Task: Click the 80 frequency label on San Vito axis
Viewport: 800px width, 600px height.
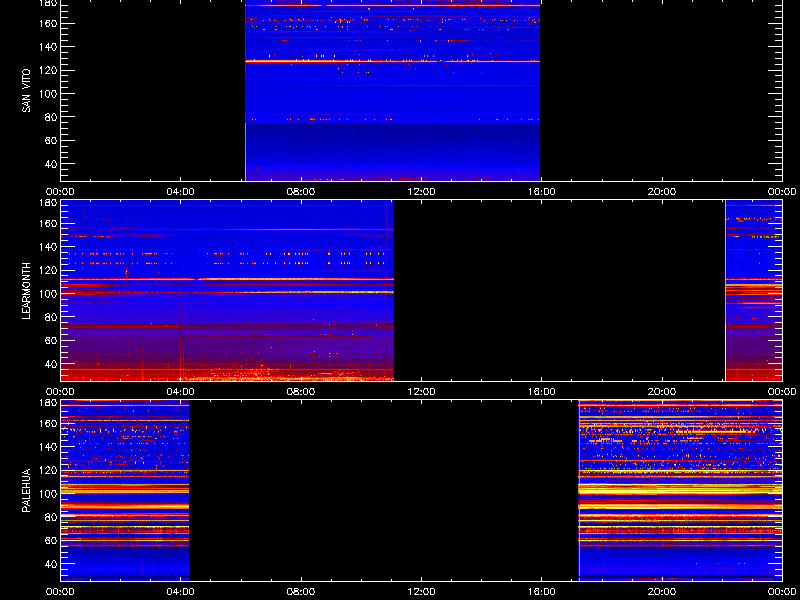Action: (x=50, y=117)
